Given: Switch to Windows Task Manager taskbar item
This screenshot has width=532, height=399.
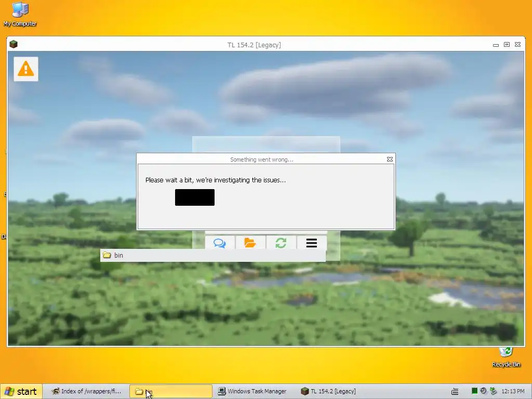Looking at the screenshot, I should tap(252, 392).
